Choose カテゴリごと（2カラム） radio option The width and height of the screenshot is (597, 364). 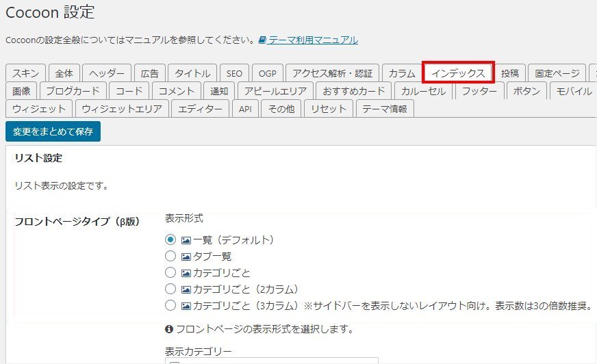[170, 289]
